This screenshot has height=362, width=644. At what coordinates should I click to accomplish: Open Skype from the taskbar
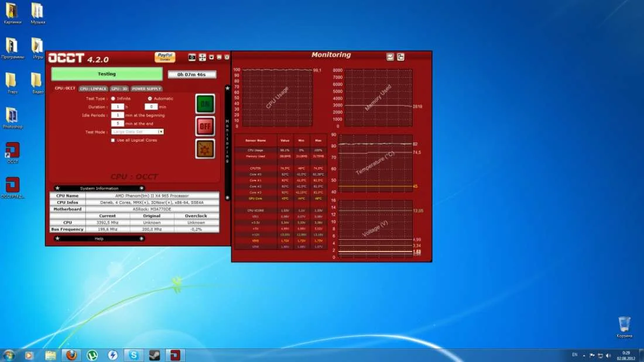(133, 355)
